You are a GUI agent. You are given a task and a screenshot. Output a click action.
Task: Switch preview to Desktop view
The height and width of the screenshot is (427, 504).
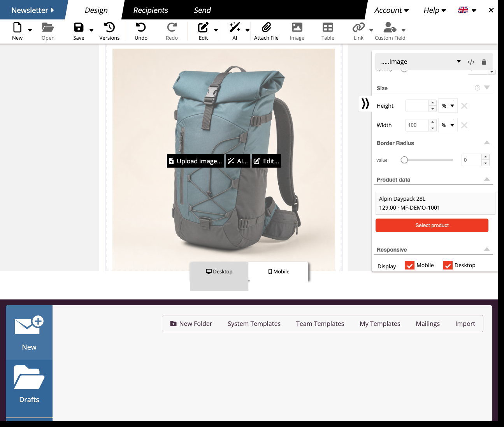[x=219, y=271]
